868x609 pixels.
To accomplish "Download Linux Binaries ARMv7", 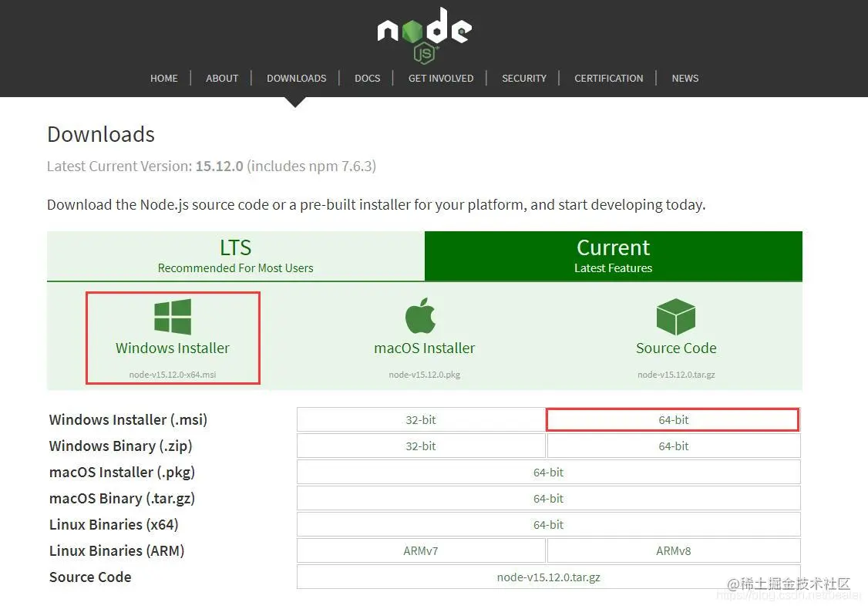I will [x=421, y=551].
